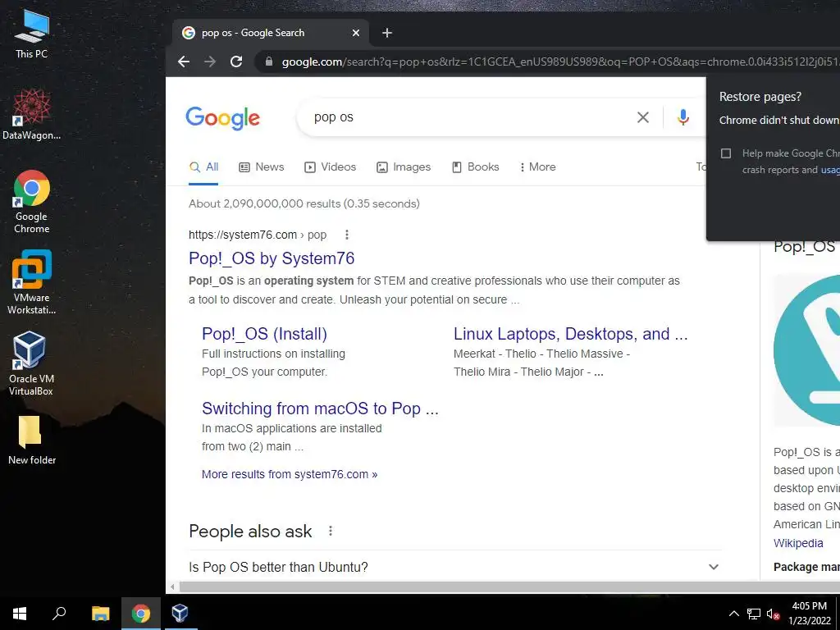Open Oracle VM VirtualBox desktop shortcut
This screenshot has width=840, height=630.
pyautogui.click(x=31, y=363)
